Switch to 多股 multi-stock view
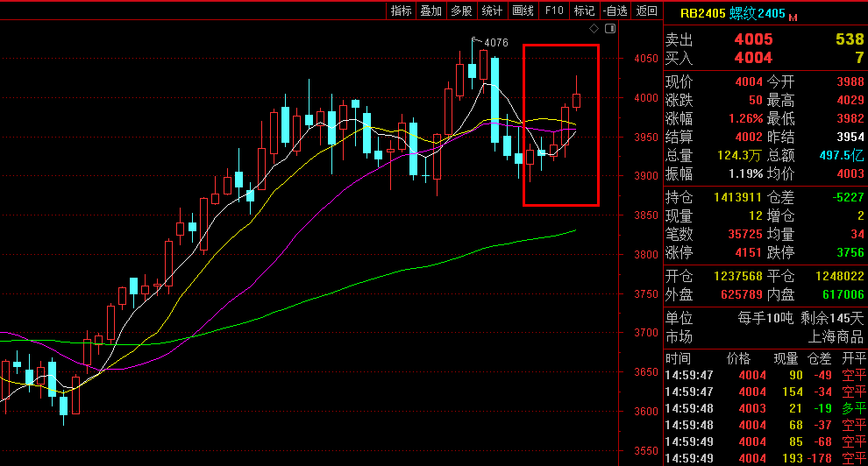The height and width of the screenshot is (466, 868). coord(461,11)
